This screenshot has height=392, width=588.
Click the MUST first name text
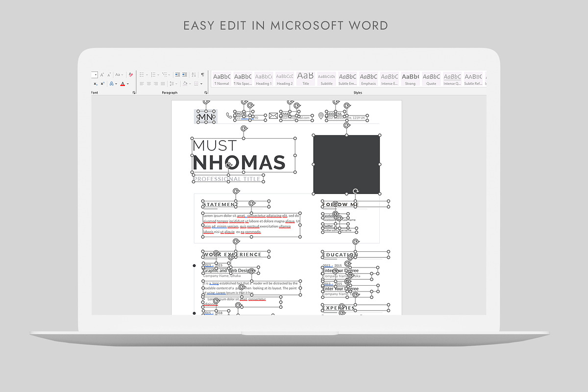(214, 146)
